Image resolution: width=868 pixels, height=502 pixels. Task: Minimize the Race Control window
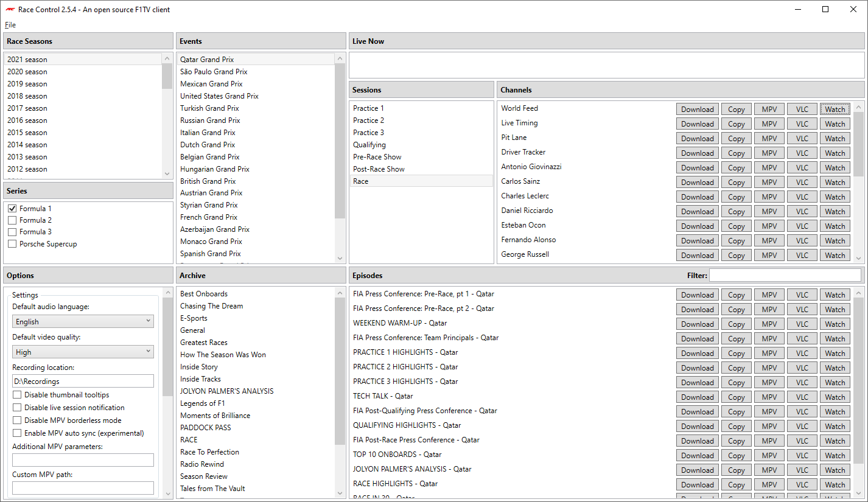797,9
